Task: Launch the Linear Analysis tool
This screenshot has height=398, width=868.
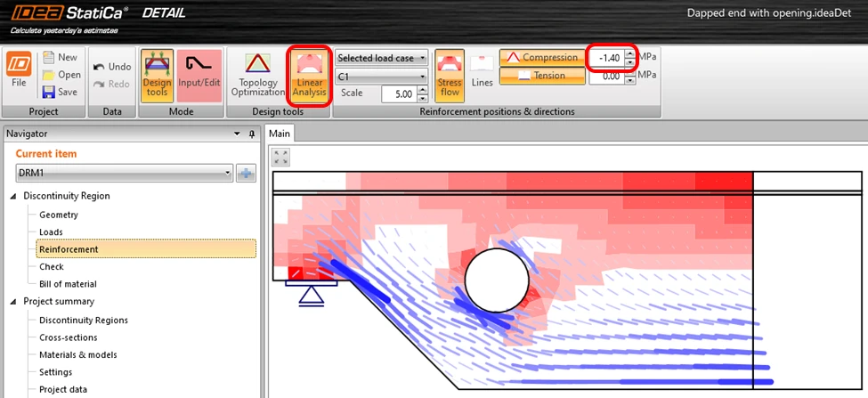Action: tap(310, 76)
